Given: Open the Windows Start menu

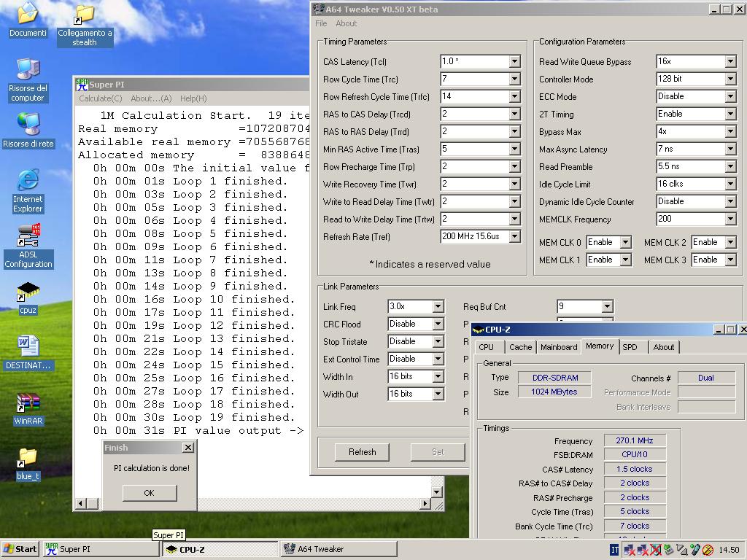Looking at the screenshot, I should pos(20,549).
